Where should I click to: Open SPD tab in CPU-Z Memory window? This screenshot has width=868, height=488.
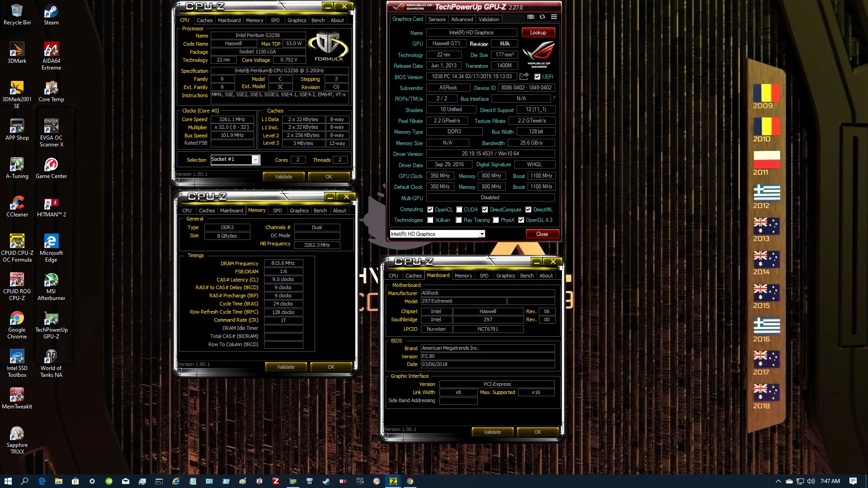pos(277,211)
